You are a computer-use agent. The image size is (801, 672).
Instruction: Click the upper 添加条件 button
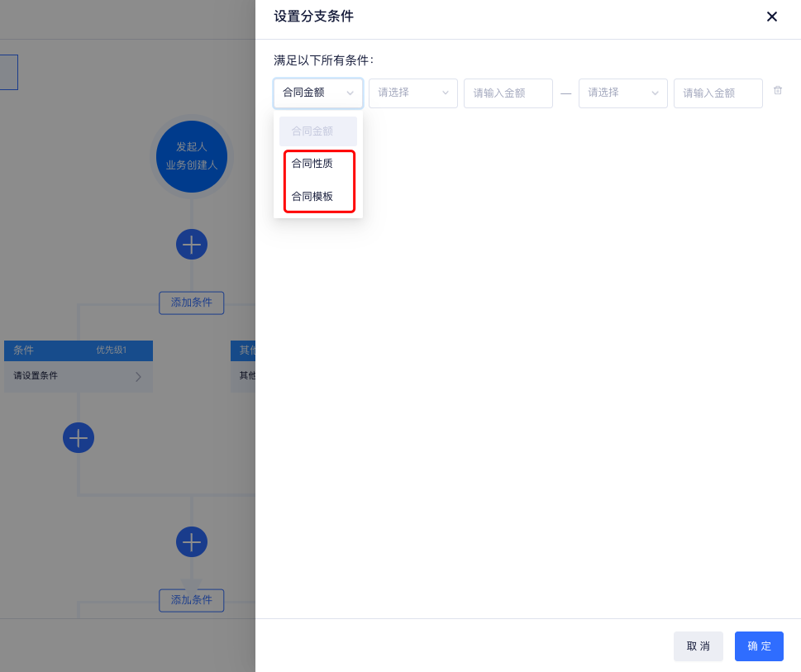192,303
